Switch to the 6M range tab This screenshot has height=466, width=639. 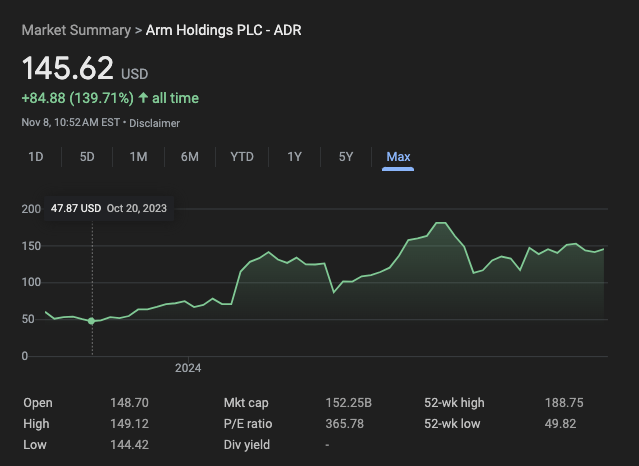click(190, 157)
